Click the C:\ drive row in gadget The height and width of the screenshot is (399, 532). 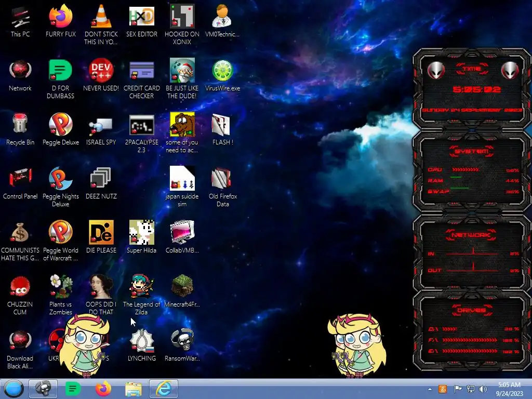474,329
